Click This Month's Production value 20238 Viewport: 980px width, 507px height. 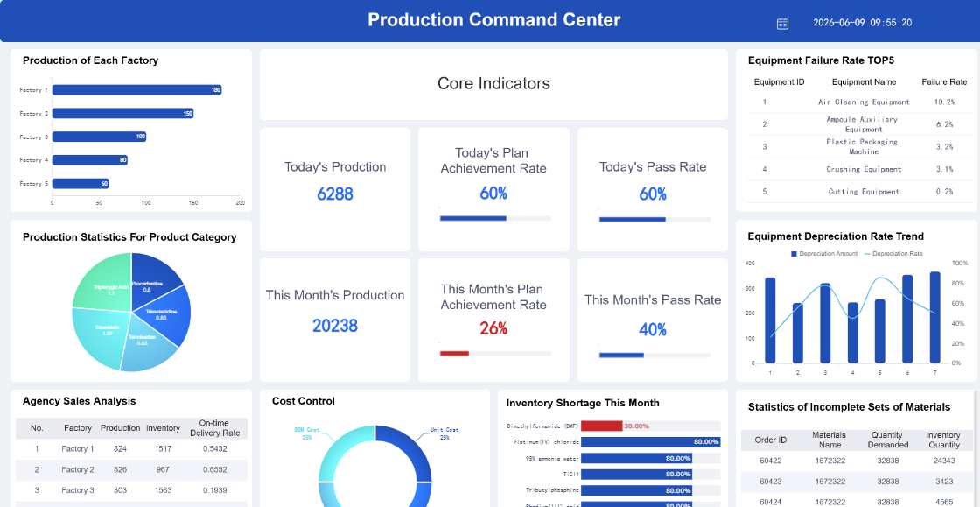pos(335,326)
